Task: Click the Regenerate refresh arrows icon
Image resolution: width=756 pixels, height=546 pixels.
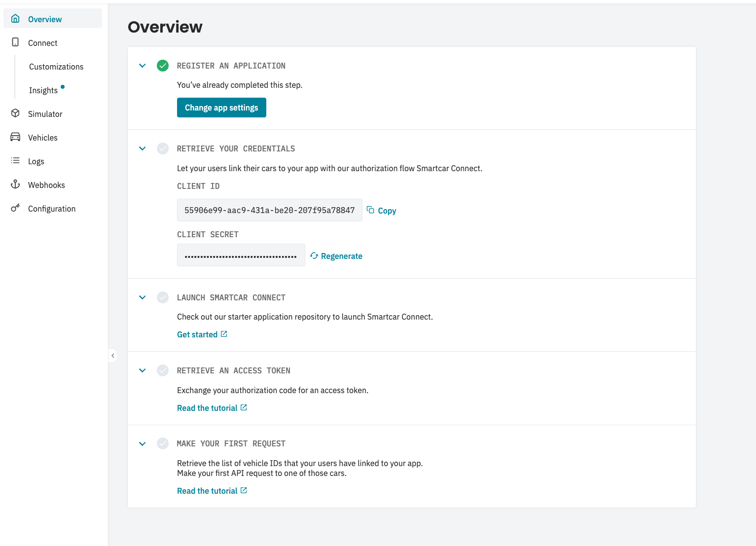Action: (314, 255)
